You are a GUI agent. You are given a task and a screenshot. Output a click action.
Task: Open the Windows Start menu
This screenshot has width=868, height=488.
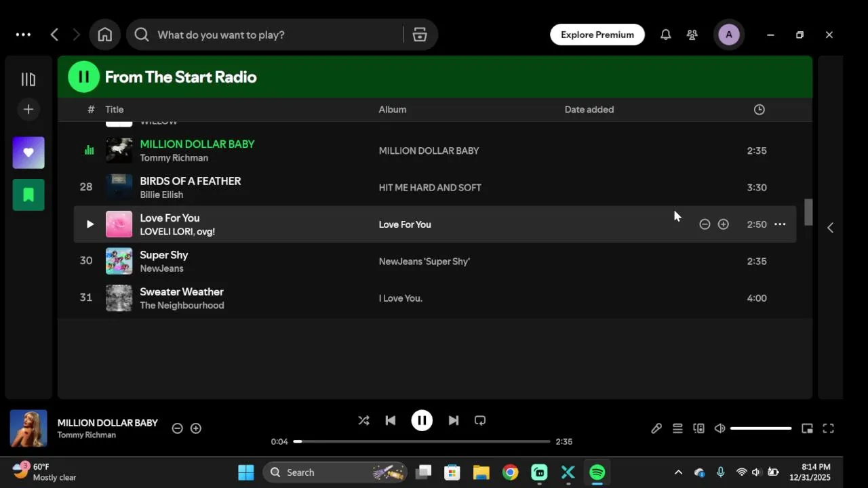coord(246,472)
